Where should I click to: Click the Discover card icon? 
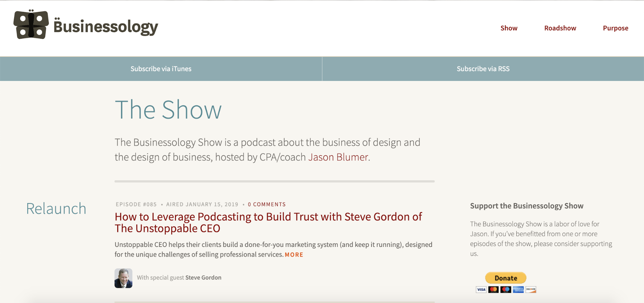coord(531,289)
